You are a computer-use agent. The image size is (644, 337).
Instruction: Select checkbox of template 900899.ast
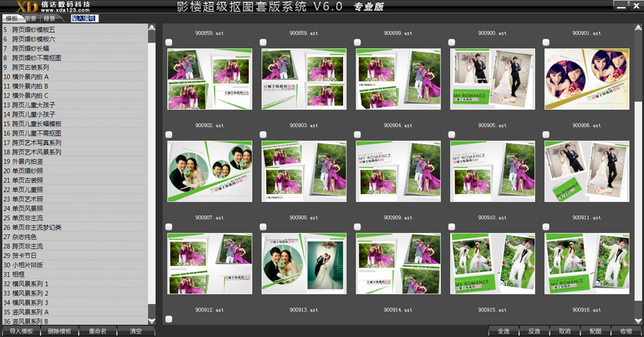tap(357, 42)
